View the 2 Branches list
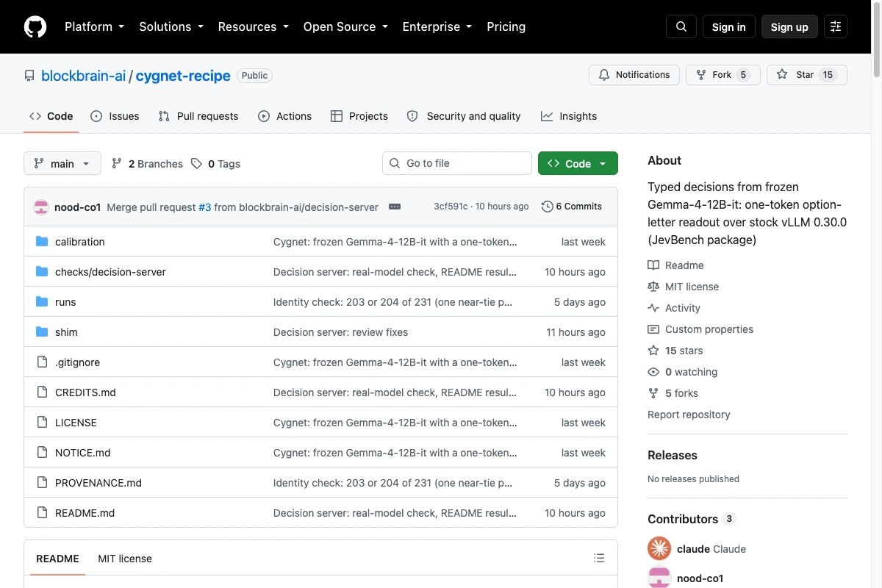Screen dimensions: 882x588 pyautogui.click(x=147, y=164)
